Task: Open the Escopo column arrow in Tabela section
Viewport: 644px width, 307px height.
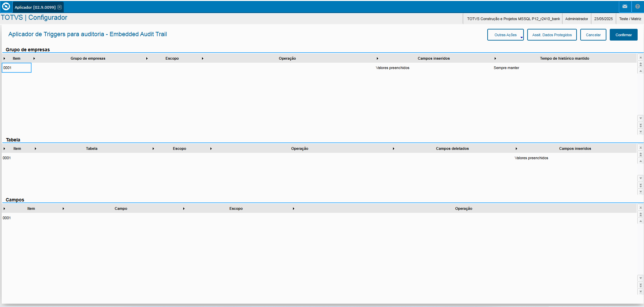Action: click(x=211, y=148)
